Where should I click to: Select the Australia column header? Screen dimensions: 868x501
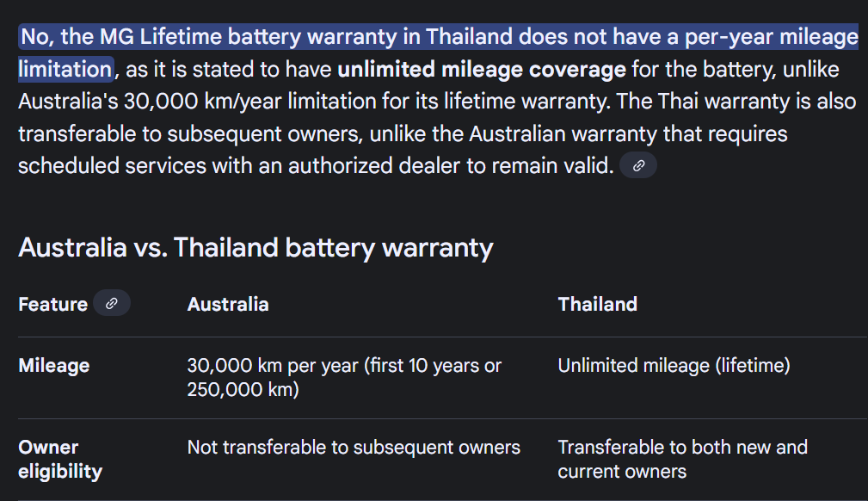tap(228, 305)
